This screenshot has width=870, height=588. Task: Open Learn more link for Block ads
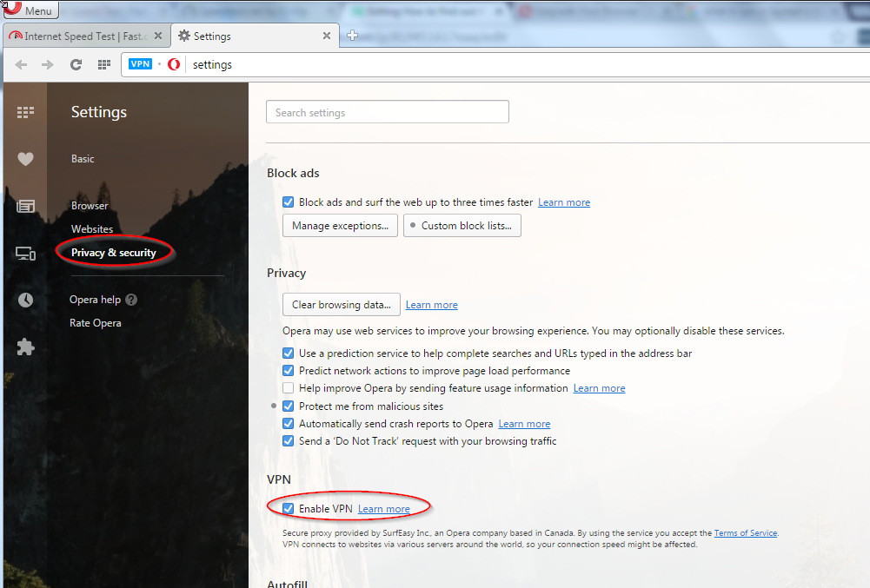(x=564, y=202)
